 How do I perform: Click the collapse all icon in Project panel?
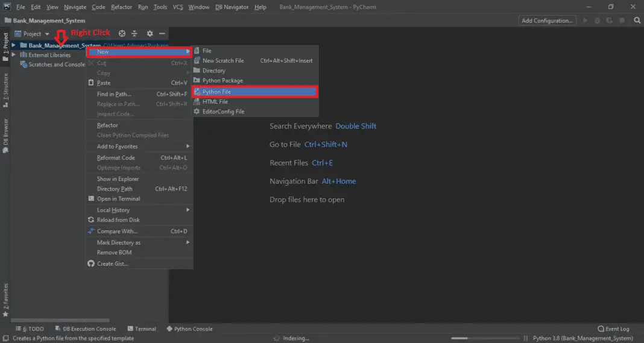[134, 34]
